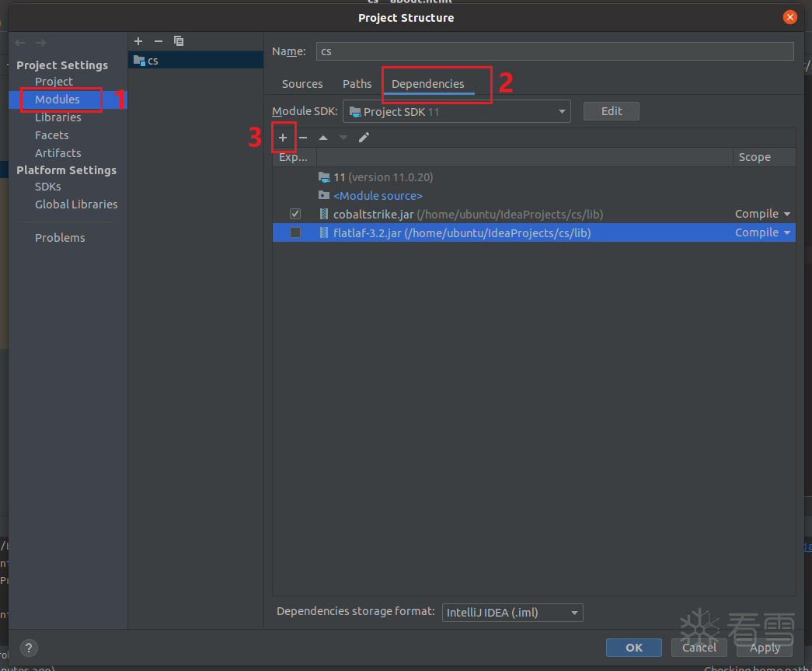812x671 pixels.
Task: Check export for flatlaf-3.2.jar
Action: 295,232
